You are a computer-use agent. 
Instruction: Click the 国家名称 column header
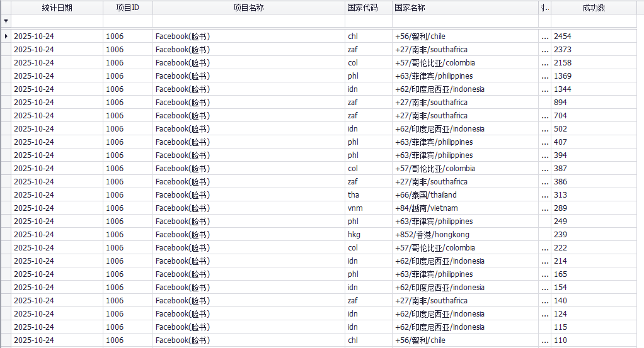click(464, 8)
